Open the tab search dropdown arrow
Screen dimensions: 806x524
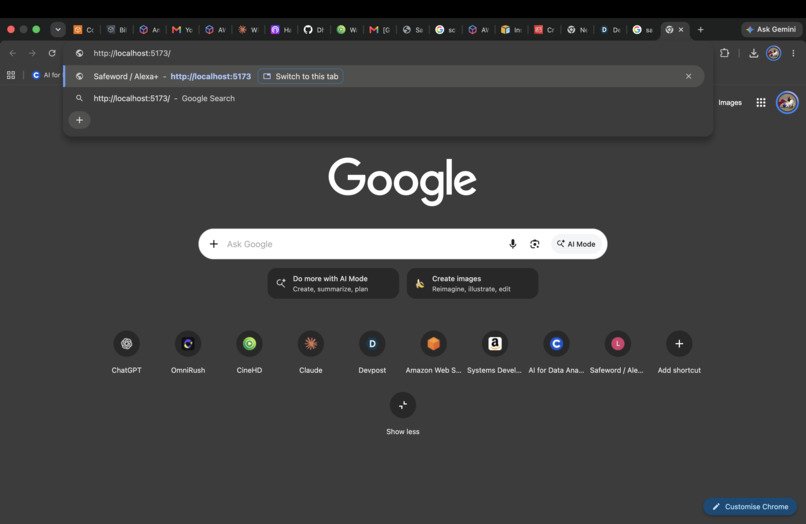pos(58,30)
